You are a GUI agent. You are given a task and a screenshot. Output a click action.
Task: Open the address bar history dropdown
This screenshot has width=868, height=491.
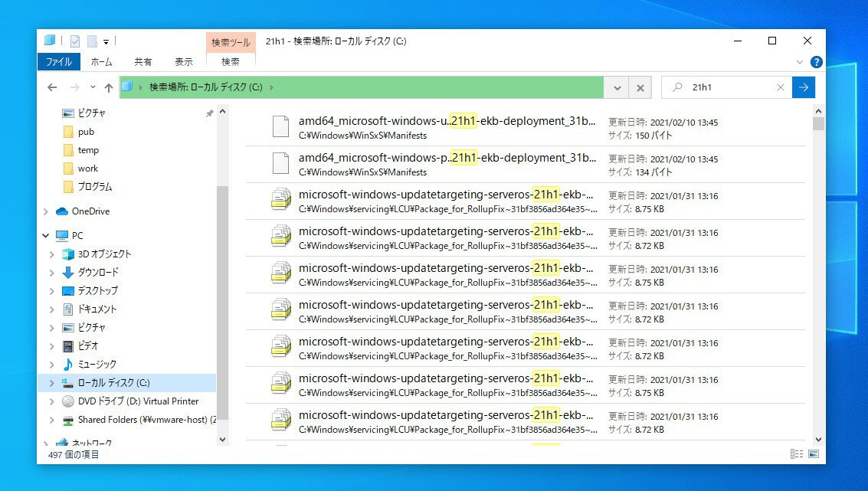(617, 87)
